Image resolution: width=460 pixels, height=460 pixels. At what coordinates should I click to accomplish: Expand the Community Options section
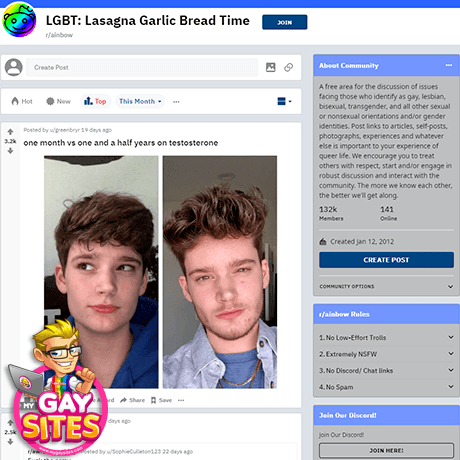click(x=386, y=286)
